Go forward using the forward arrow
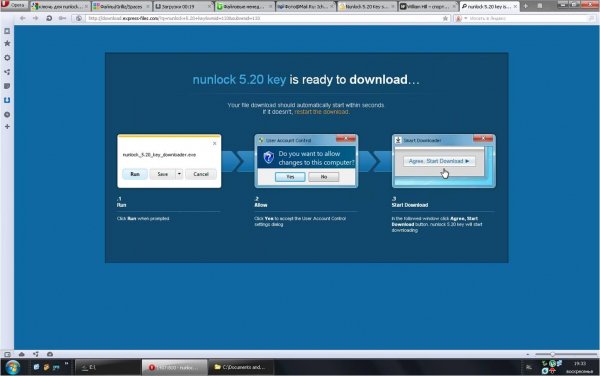Image resolution: width=600 pixels, height=376 pixels. pos(36,18)
